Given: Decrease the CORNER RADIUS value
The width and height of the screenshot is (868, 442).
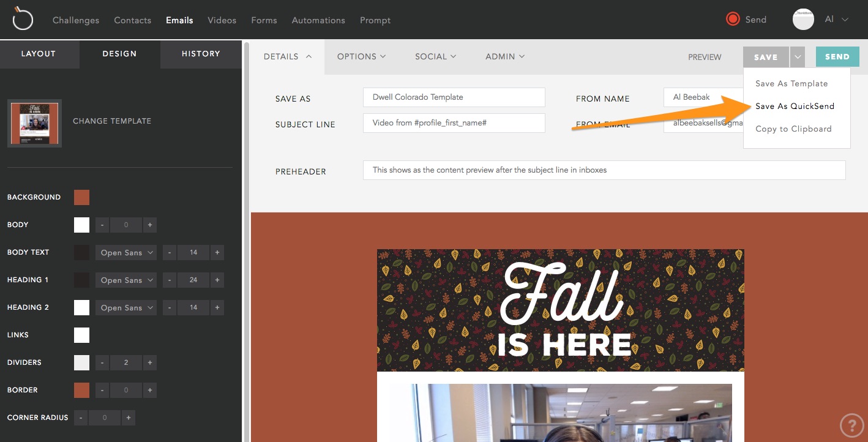Looking at the screenshot, I should [81, 418].
